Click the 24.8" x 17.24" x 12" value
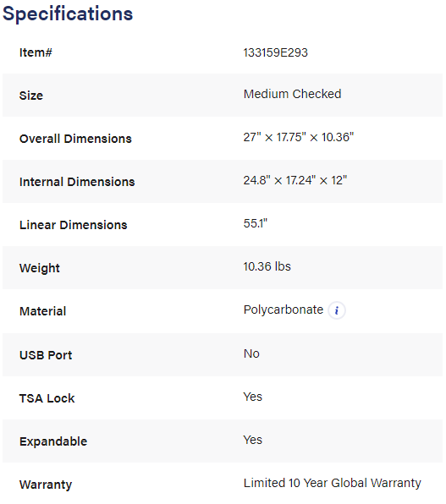Image resolution: width=446 pixels, height=504 pixels. point(295,180)
